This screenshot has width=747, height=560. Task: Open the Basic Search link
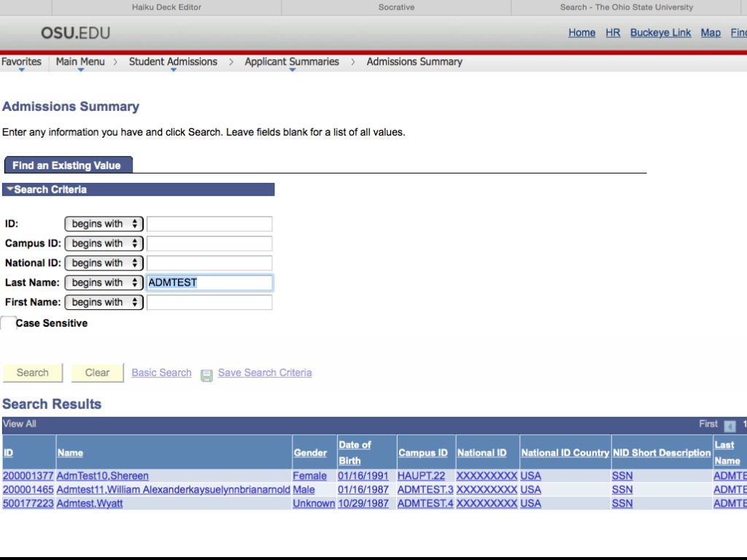point(161,373)
